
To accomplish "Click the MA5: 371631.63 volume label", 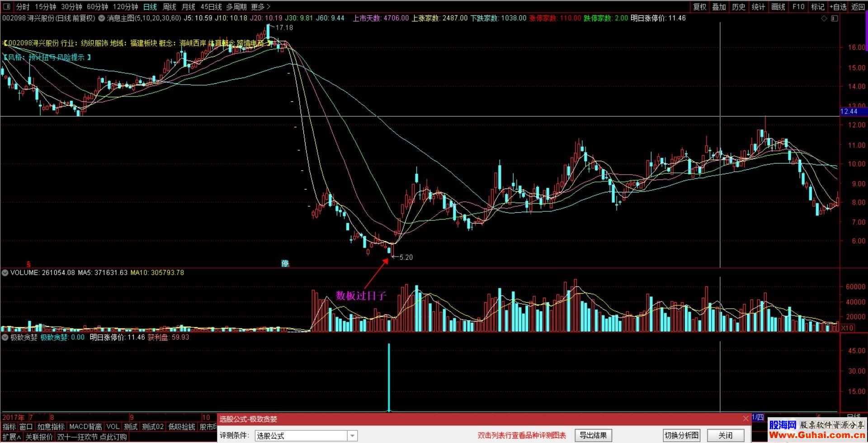I will click(103, 273).
